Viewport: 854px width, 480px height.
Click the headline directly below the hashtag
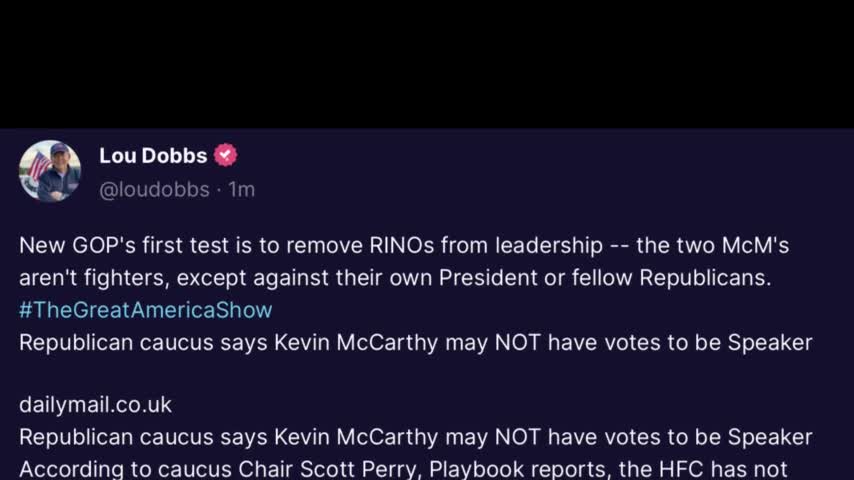coord(415,343)
